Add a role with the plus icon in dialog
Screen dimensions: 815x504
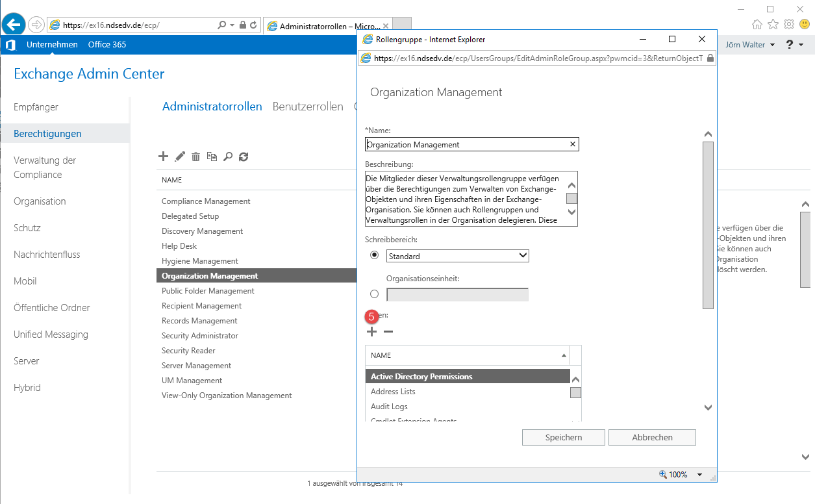point(371,332)
